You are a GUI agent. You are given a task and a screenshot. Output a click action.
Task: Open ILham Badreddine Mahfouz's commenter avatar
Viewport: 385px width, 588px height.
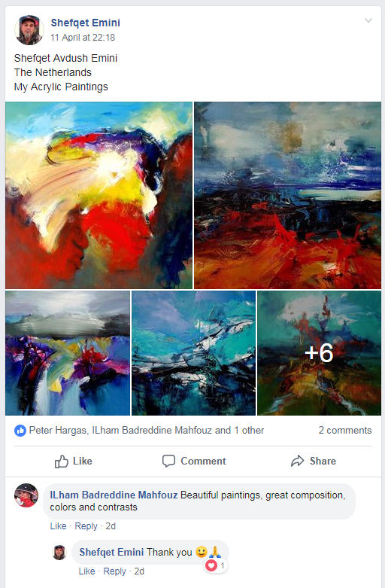[x=26, y=495]
